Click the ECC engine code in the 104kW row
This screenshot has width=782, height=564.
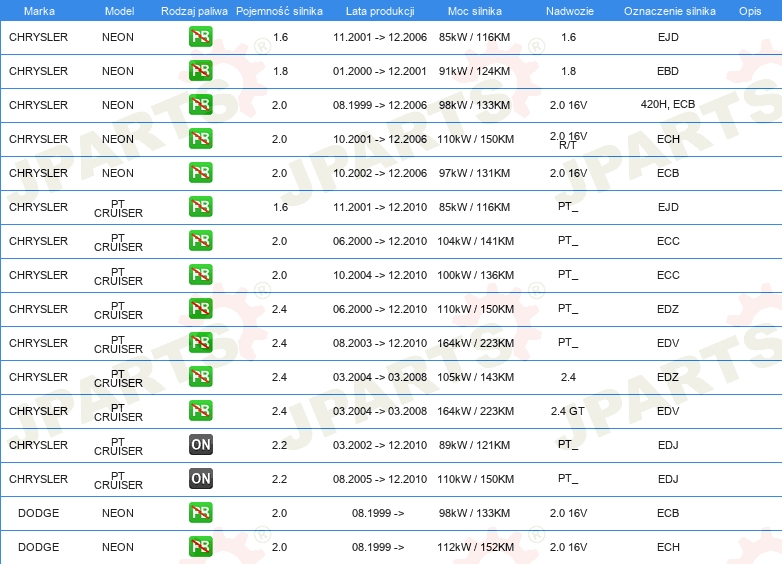pyautogui.click(x=668, y=241)
